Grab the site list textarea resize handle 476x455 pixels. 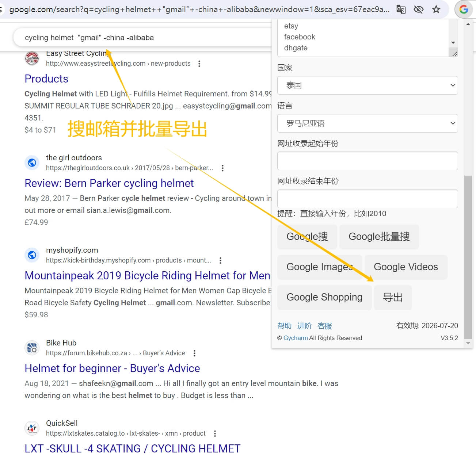tap(454, 54)
